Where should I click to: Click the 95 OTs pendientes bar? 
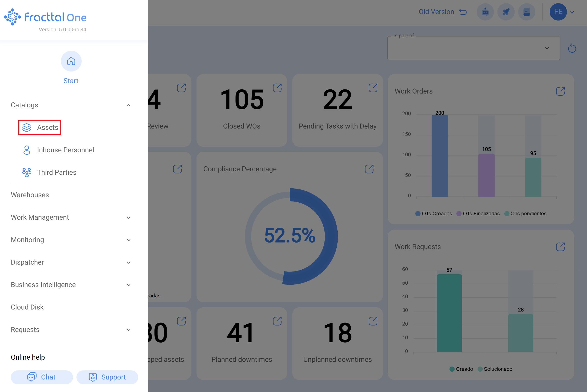click(533, 177)
